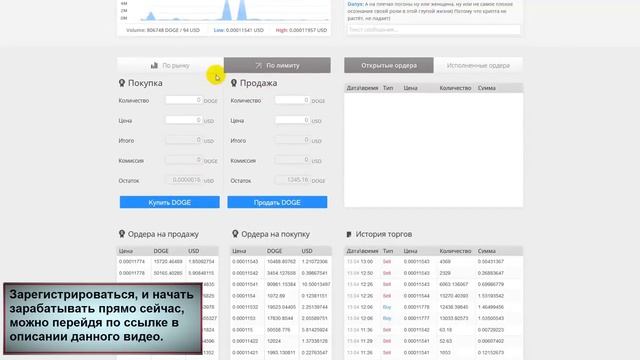This screenshot has height=360, width=640.
Task: Select sell order priced 0.00011774
Action: point(167,262)
